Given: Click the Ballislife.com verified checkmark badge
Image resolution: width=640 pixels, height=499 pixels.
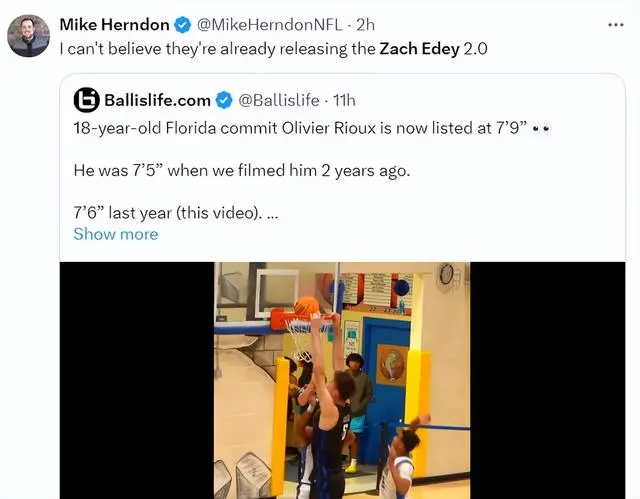Looking at the screenshot, I should pyautogui.click(x=224, y=100).
